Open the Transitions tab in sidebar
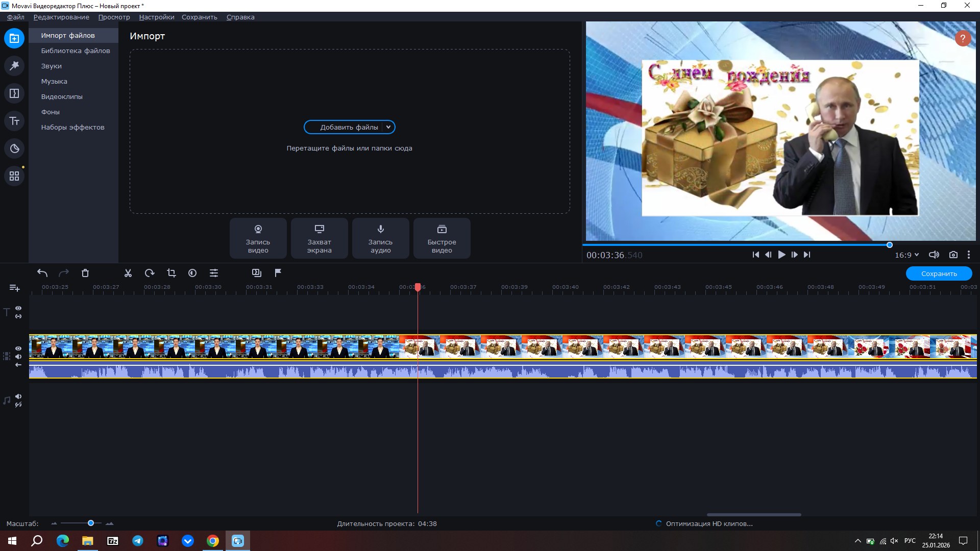The height and width of the screenshot is (551, 980). click(x=14, y=93)
